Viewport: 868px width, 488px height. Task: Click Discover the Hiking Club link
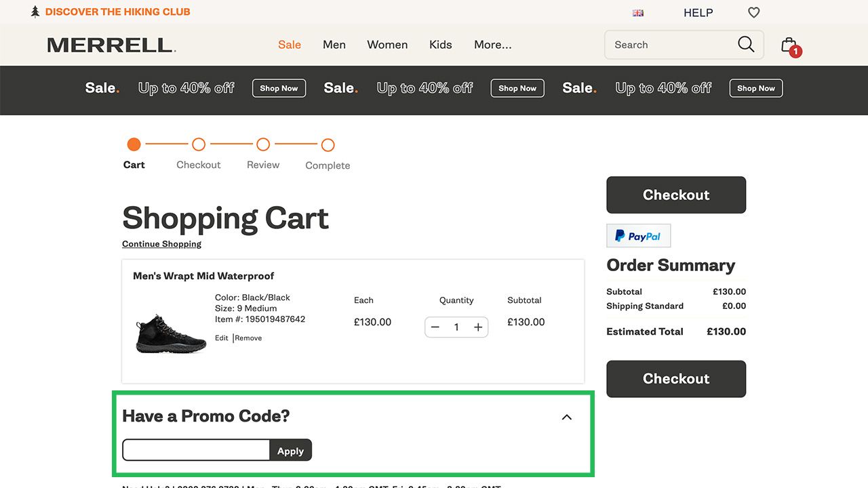(x=118, y=12)
